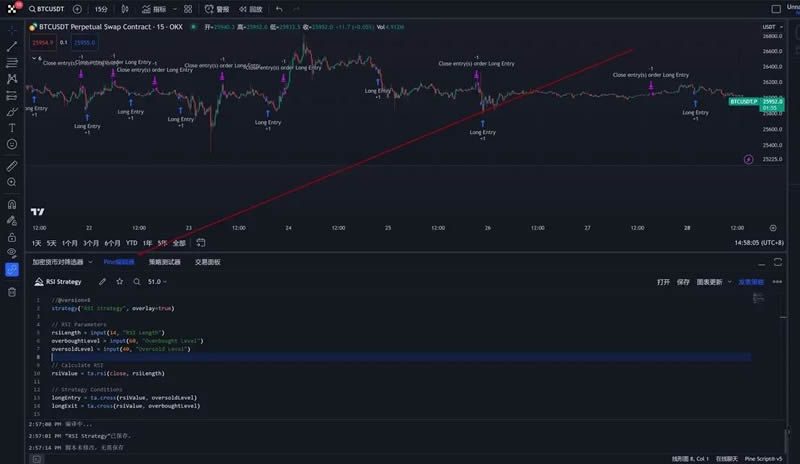Toggle magnet mode
This screenshot has height=464, width=800.
(12, 204)
